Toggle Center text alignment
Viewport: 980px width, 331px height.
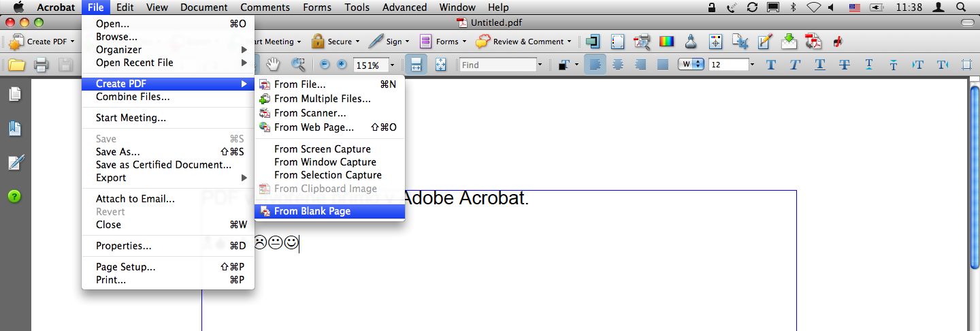pyautogui.click(x=618, y=65)
